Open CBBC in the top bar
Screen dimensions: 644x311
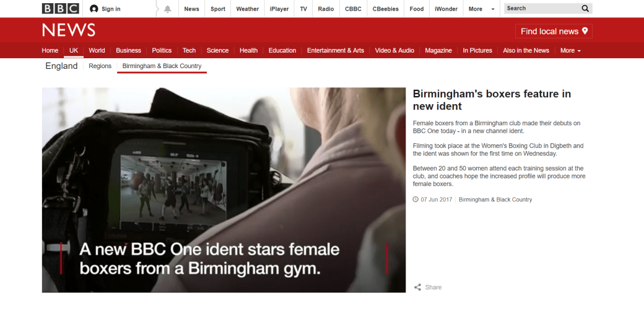click(353, 9)
